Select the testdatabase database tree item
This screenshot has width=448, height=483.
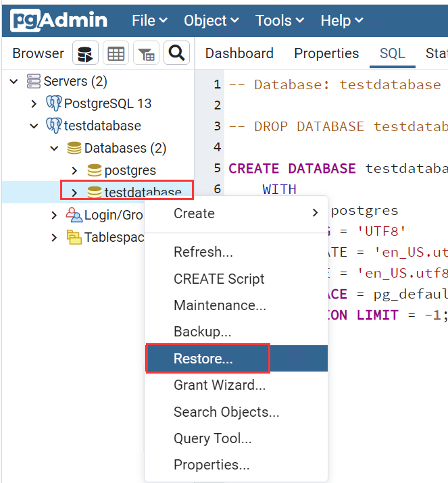[142, 193]
